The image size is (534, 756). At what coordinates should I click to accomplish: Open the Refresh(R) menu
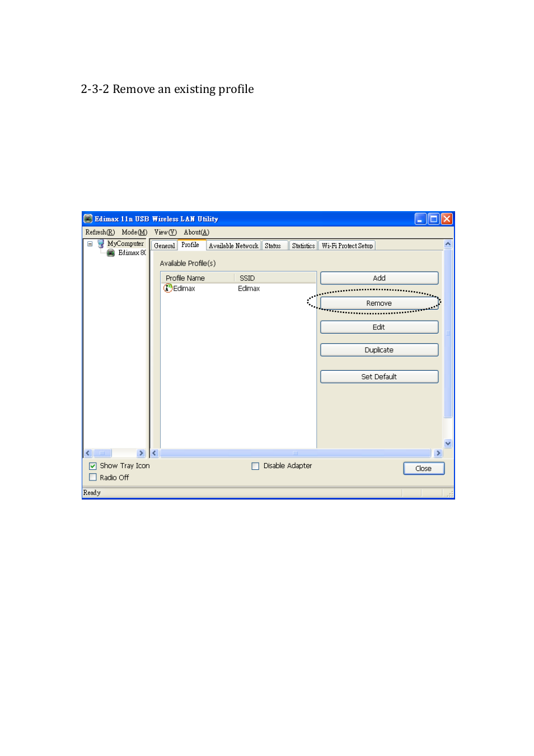tap(100, 232)
